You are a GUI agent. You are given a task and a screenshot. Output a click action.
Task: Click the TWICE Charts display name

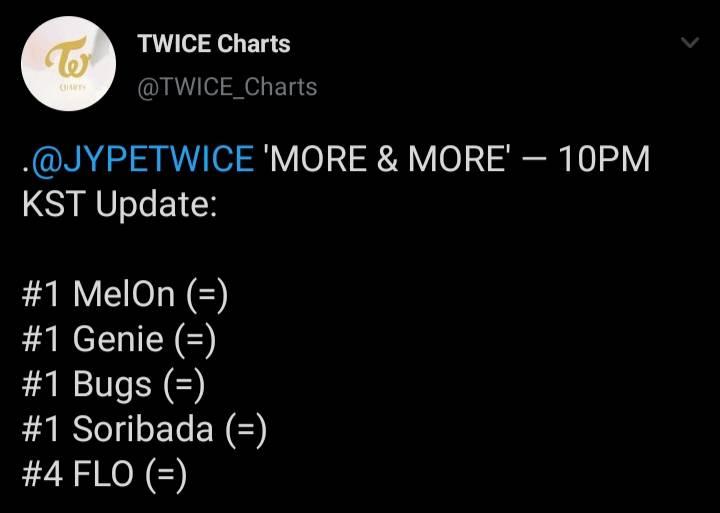[x=213, y=44]
